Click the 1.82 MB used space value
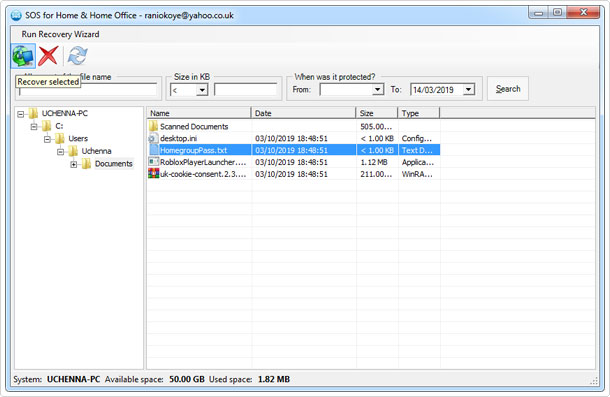This screenshot has width=610, height=397. tap(274, 379)
